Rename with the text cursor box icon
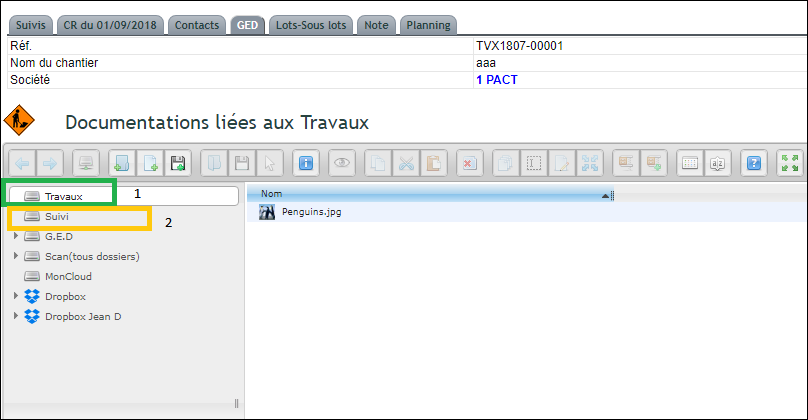Viewport: 808px width, 420px height. 534,164
